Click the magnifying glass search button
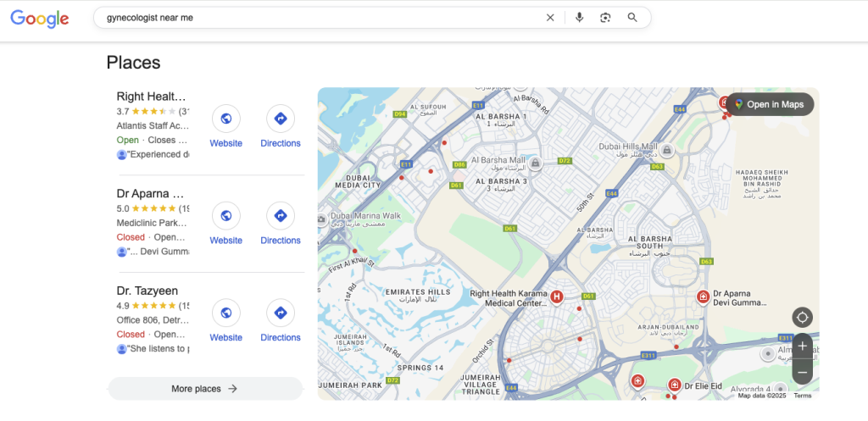The height and width of the screenshot is (421, 868). pos(632,18)
